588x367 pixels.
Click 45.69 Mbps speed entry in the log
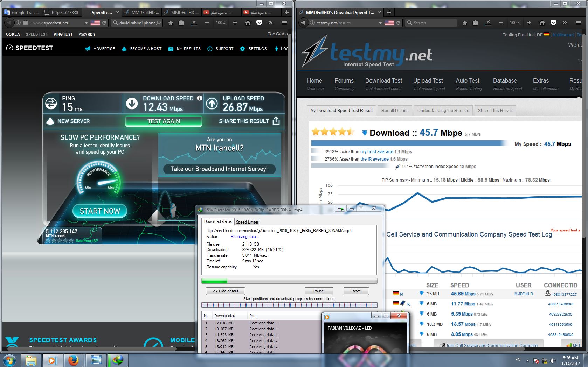coord(463,294)
